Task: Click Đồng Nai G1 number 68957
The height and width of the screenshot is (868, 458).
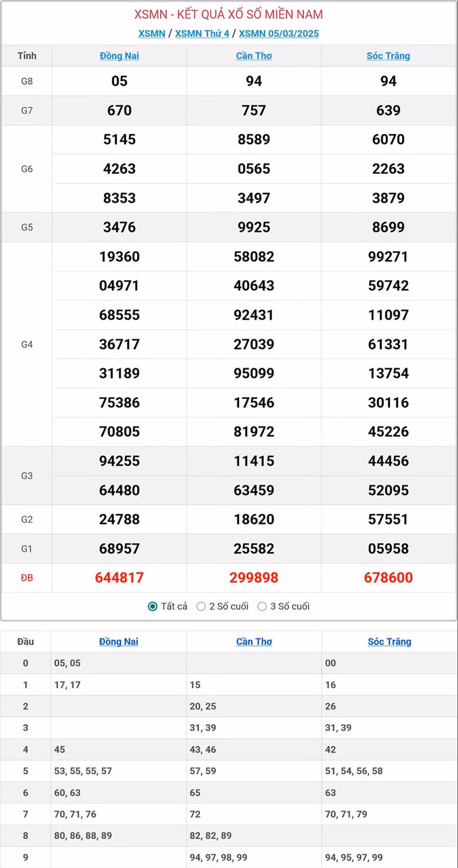Action: [x=119, y=548]
